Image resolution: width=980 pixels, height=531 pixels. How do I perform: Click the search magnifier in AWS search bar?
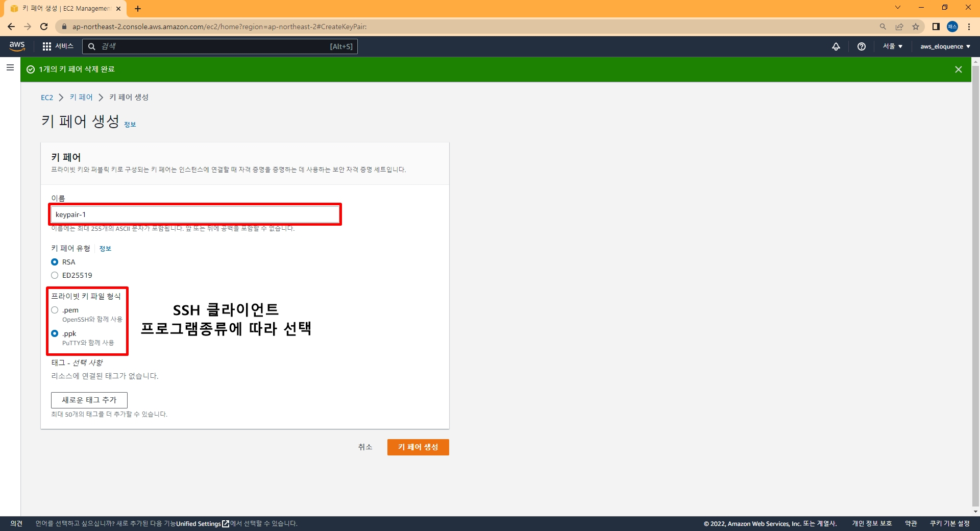coord(92,46)
